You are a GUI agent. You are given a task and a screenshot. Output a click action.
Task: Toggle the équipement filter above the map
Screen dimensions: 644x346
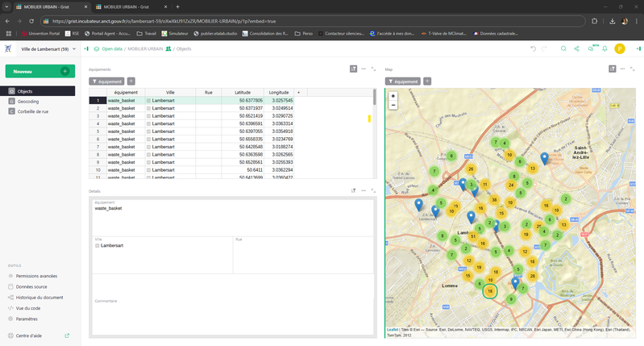(405, 81)
